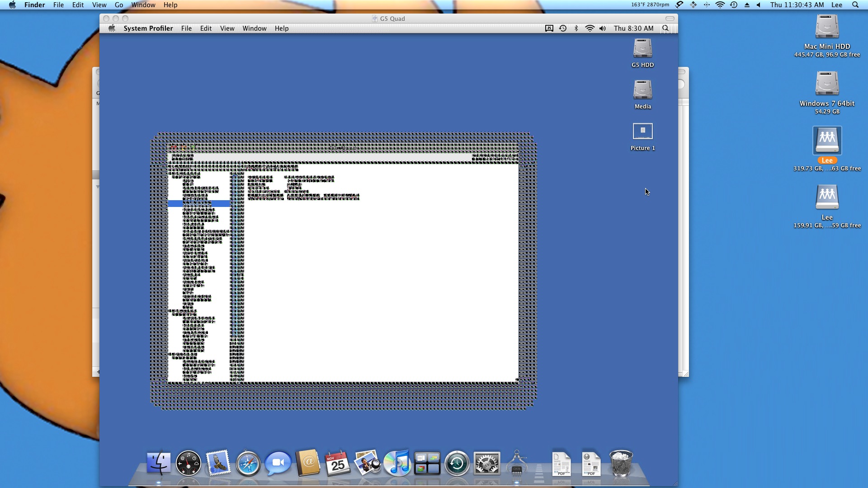Image resolution: width=868 pixels, height=488 pixels.
Task: Open Time Machine in the remote Dock
Action: pos(457,464)
